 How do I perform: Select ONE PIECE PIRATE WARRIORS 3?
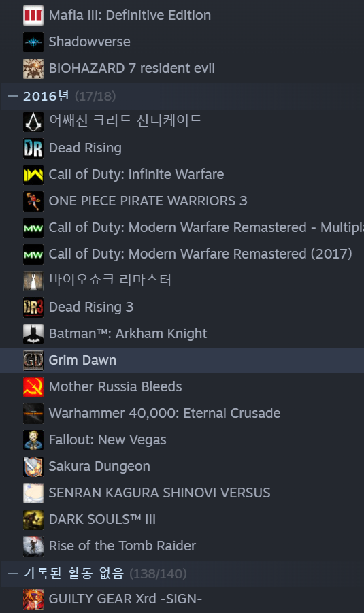[182, 201]
